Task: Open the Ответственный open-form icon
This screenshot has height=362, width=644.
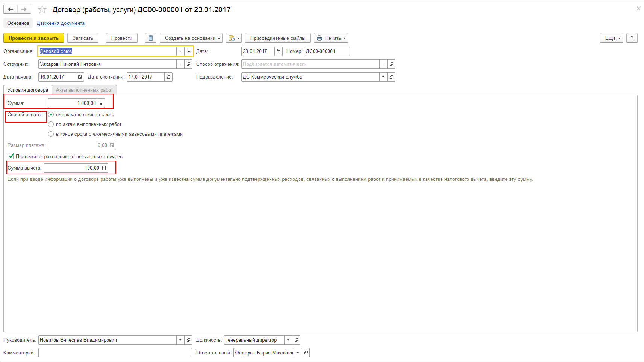Action: coord(306,353)
